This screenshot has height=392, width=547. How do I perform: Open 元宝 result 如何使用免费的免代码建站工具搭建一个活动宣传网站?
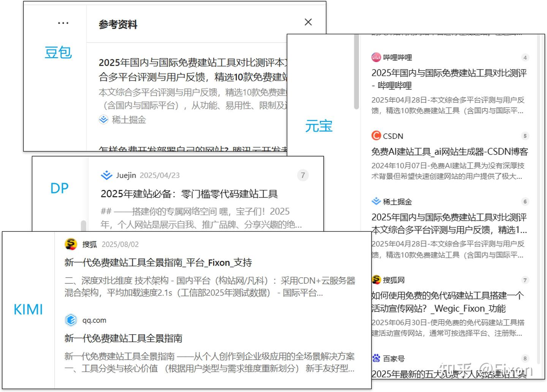tap(447, 302)
